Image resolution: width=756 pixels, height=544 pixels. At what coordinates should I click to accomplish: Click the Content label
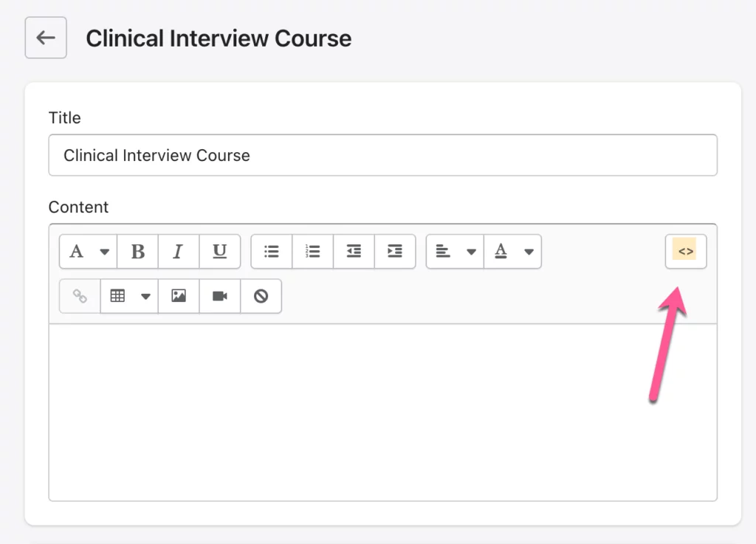pos(78,207)
